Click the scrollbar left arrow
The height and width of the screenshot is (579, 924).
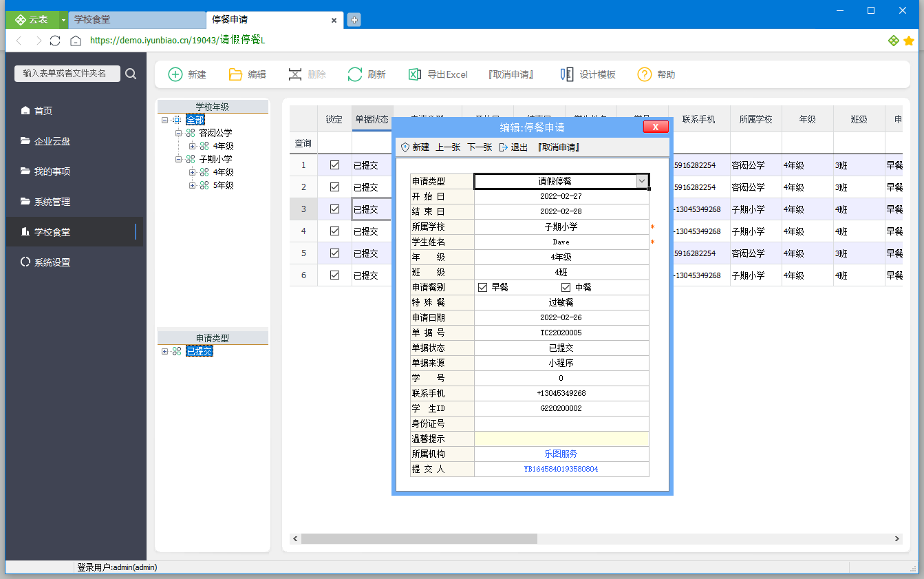[x=295, y=539]
